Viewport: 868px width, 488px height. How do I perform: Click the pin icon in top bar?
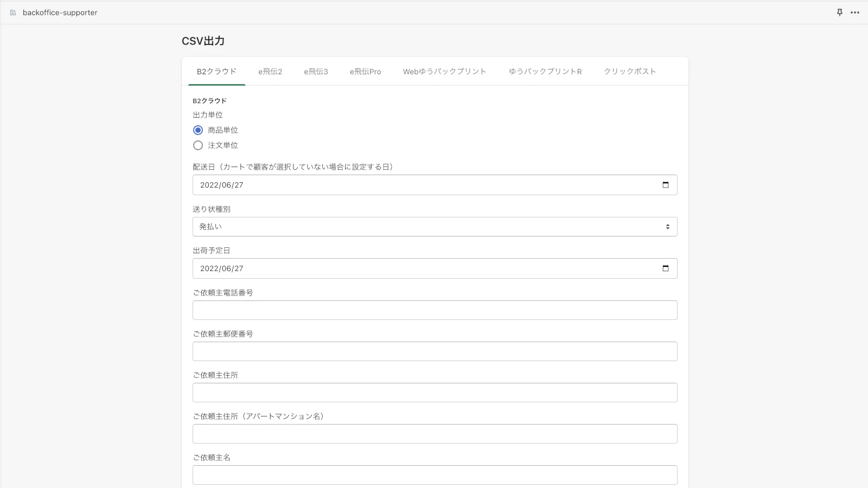tap(839, 12)
